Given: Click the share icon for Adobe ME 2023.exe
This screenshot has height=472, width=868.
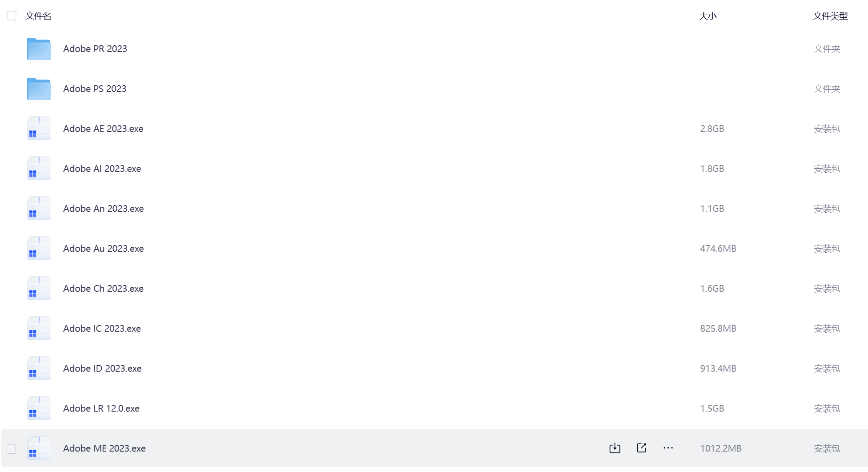Looking at the screenshot, I should [641, 448].
